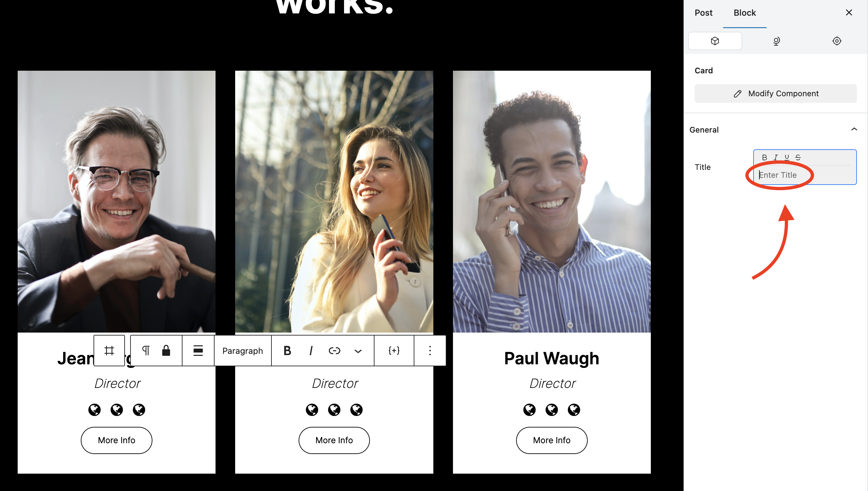The height and width of the screenshot is (491, 868).
Task: Open more rich text options chevron
Action: (x=358, y=351)
